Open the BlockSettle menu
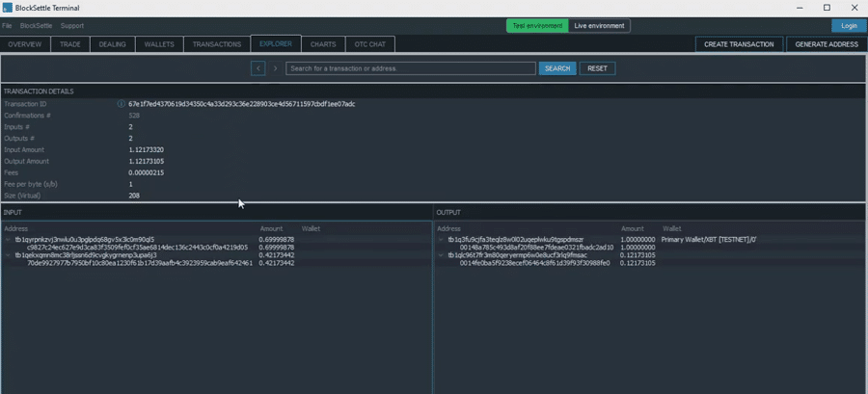Viewport: 868px width, 394px height. [x=36, y=26]
